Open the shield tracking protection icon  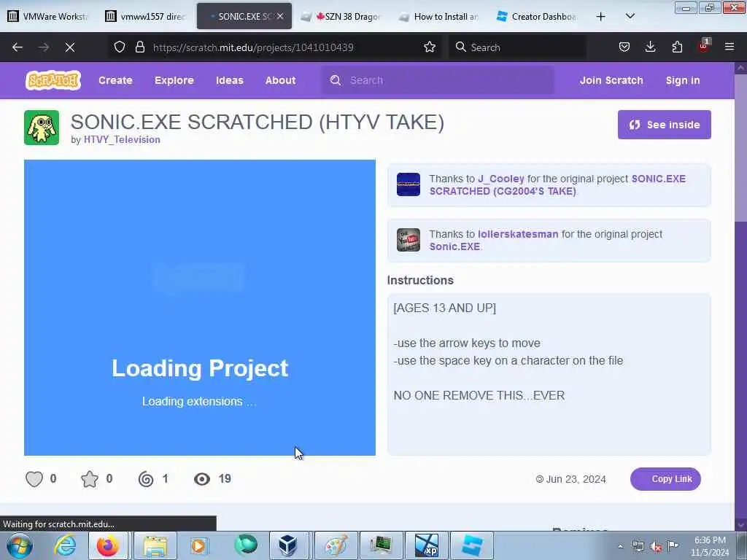120,47
